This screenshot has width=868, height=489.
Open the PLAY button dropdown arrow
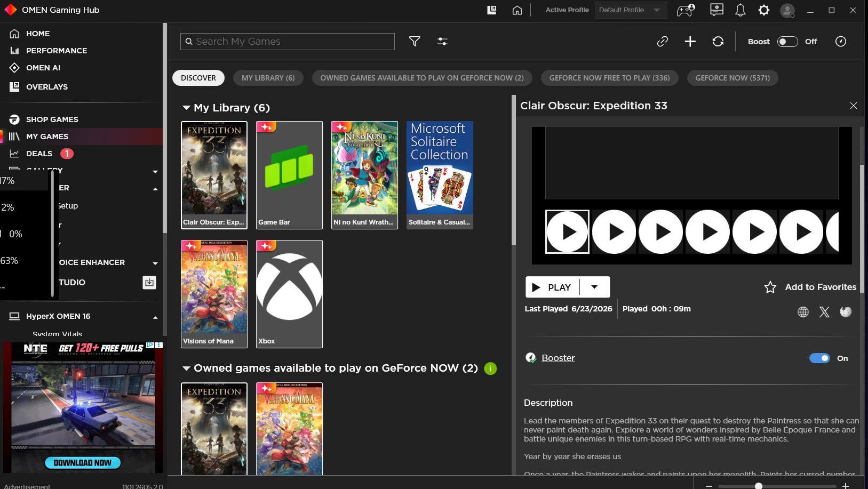594,287
